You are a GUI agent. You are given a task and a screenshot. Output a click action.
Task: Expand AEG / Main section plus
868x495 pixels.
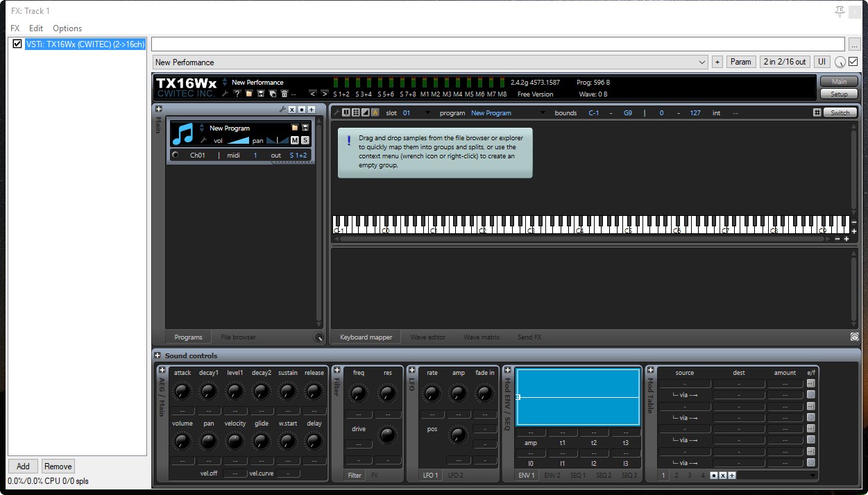pyautogui.click(x=162, y=370)
